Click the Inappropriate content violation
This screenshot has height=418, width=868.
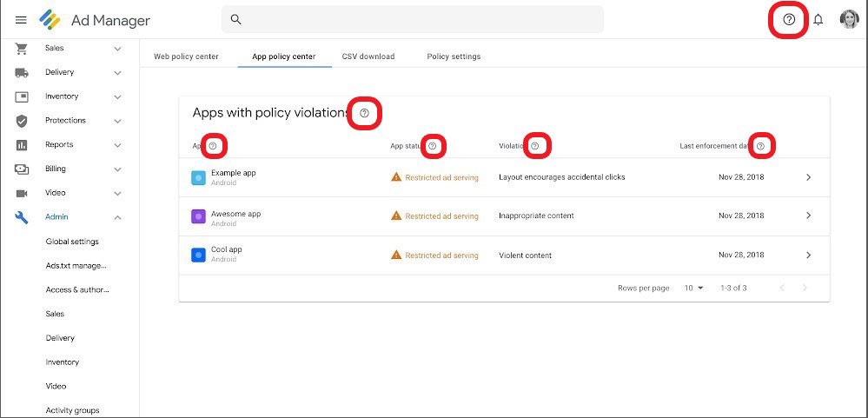tap(536, 216)
